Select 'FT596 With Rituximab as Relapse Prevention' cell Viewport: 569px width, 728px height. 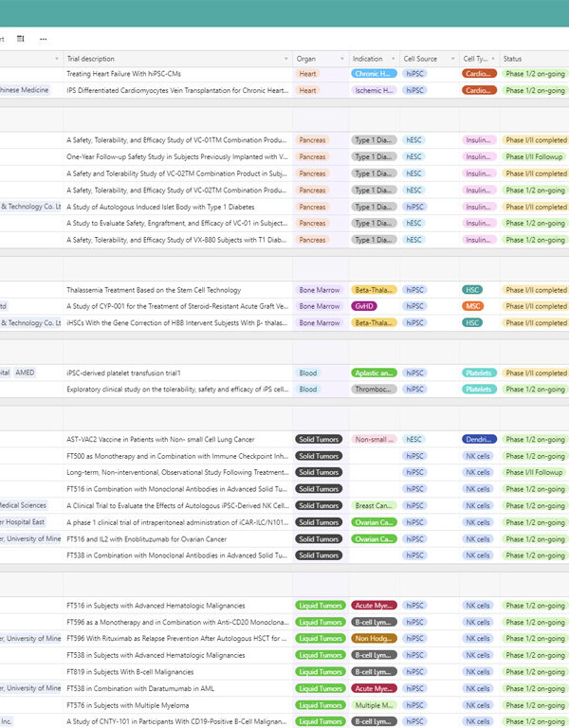tap(178, 639)
